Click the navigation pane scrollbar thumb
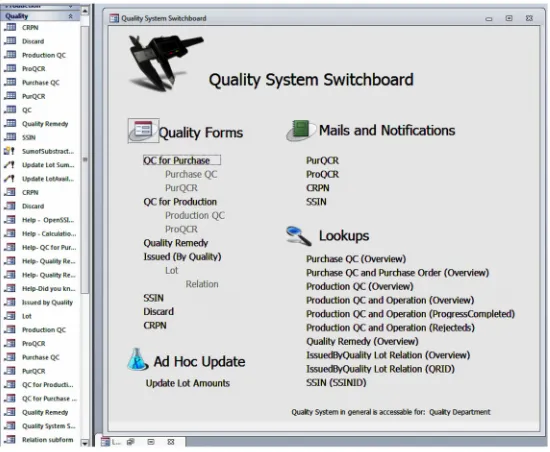The height and width of the screenshot is (452, 550). [85, 160]
